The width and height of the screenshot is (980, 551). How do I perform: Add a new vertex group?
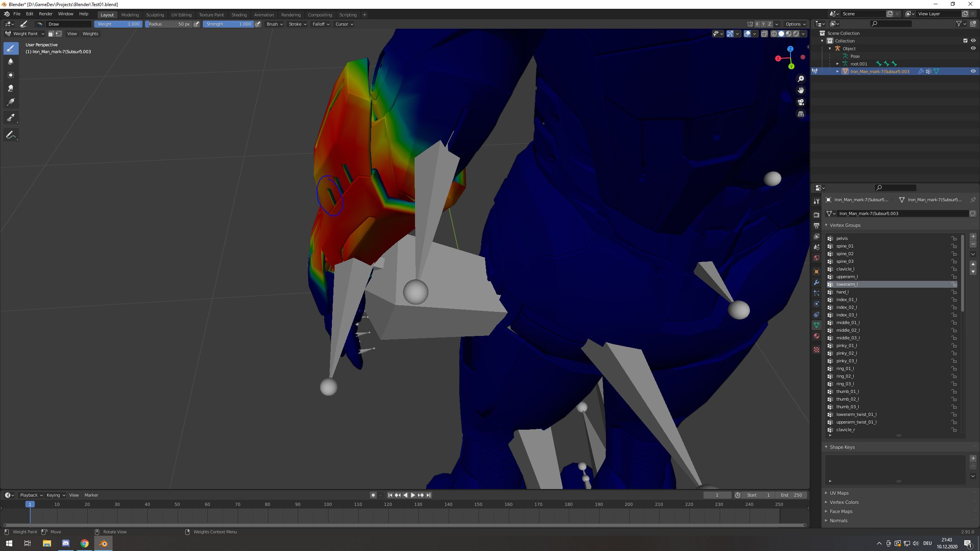point(973,236)
